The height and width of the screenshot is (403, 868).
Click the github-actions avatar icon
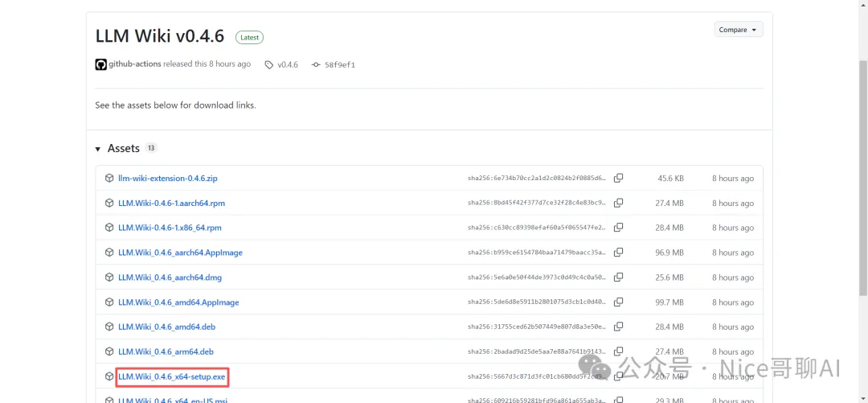coord(100,64)
